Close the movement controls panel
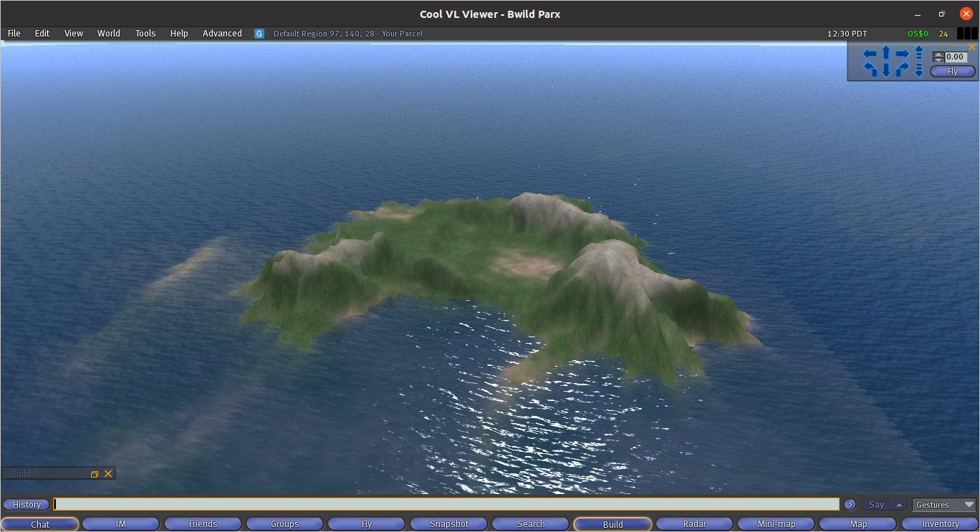This screenshot has width=980, height=532. click(972, 47)
